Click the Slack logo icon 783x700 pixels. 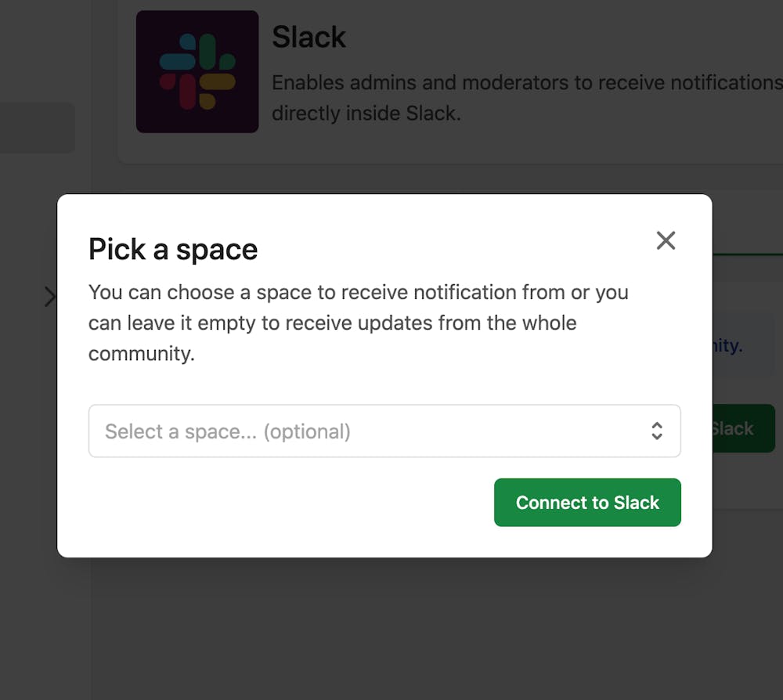(x=197, y=71)
